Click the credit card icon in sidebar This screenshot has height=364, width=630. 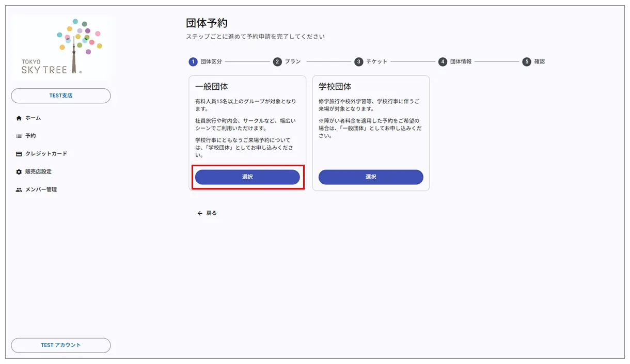(x=19, y=153)
